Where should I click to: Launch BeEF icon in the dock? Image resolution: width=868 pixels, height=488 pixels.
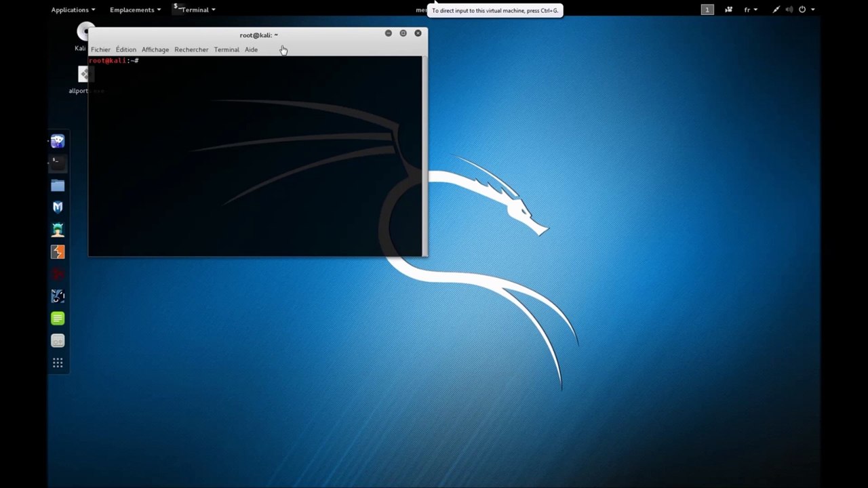pyautogui.click(x=58, y=296)
